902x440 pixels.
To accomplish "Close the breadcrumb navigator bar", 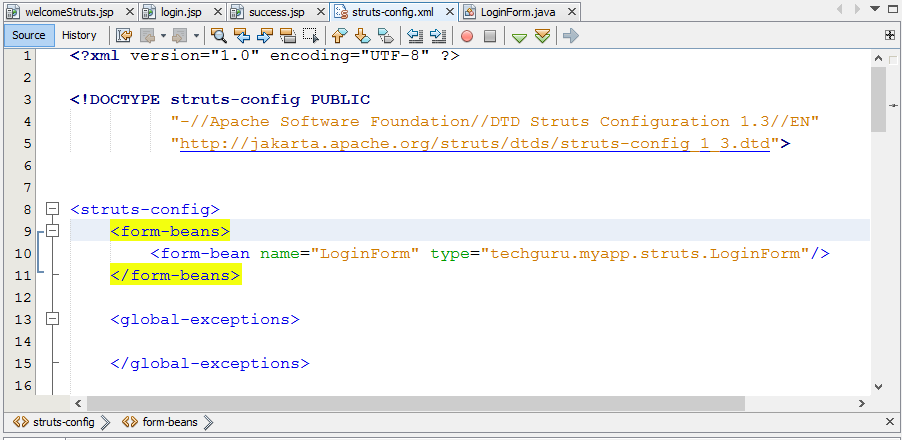I will coord(890,422).
